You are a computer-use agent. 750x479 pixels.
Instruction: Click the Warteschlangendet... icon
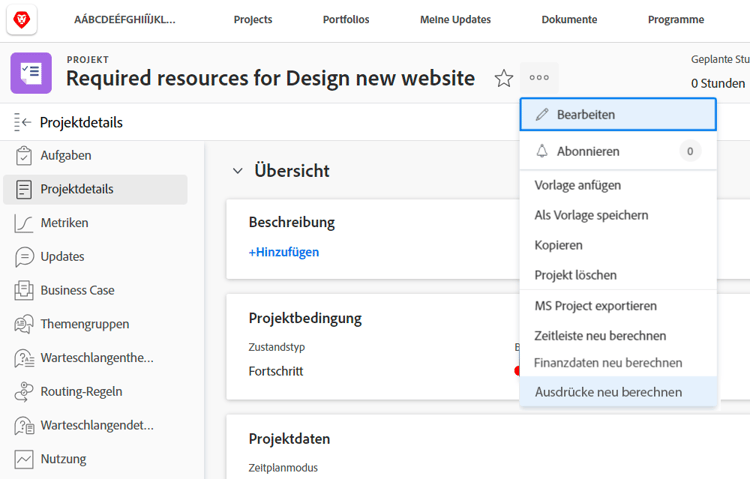[24, 425]
